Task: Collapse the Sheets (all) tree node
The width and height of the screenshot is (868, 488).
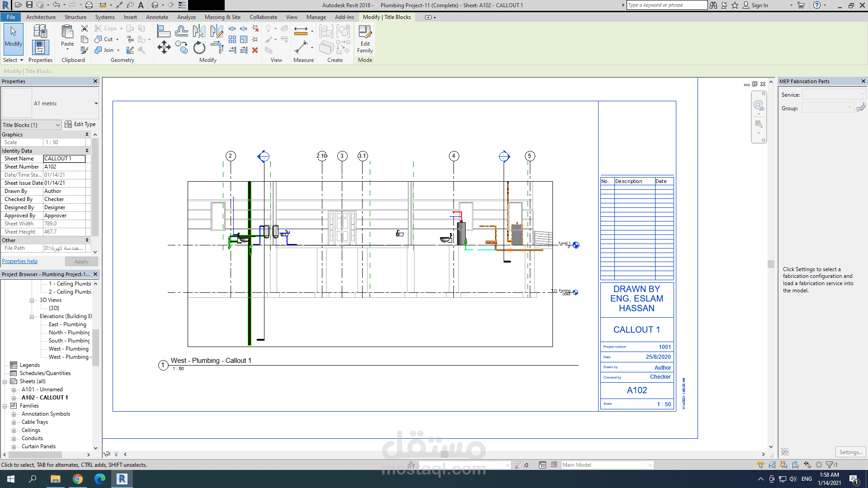Action: point(5,382)
